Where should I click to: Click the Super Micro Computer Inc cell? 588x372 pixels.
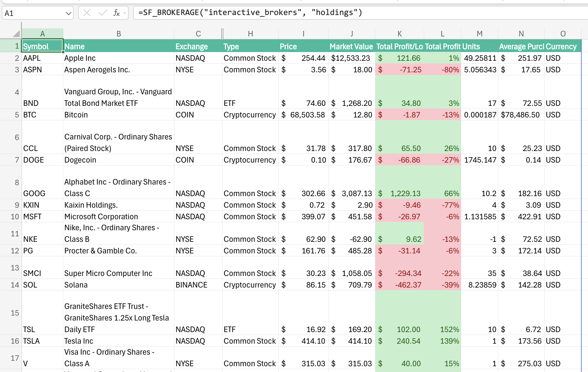[119, 268]
